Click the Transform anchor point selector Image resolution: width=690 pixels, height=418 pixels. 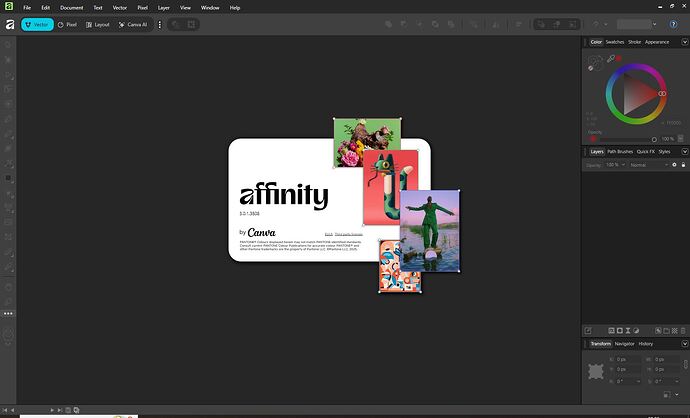pos(596,371)
